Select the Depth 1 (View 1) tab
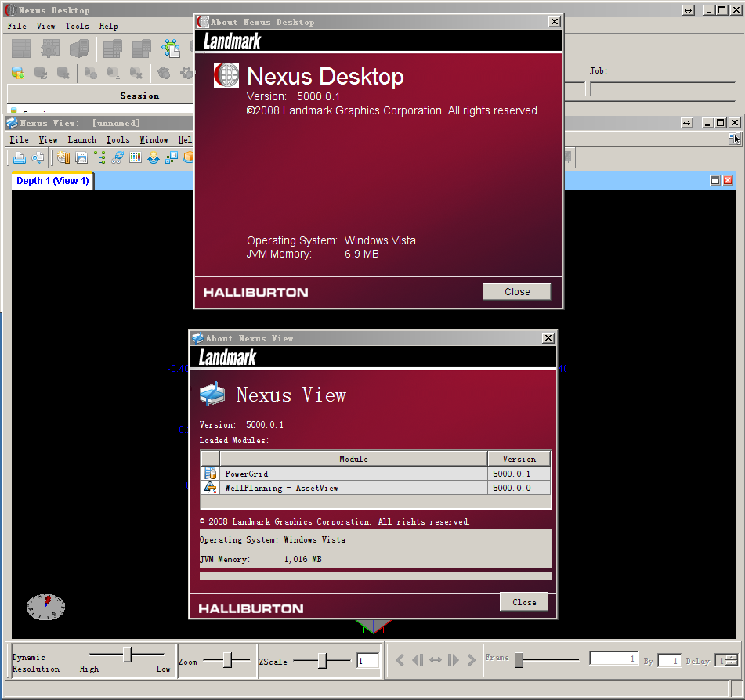Screen dimensions: 745x700 pos(52,181)
